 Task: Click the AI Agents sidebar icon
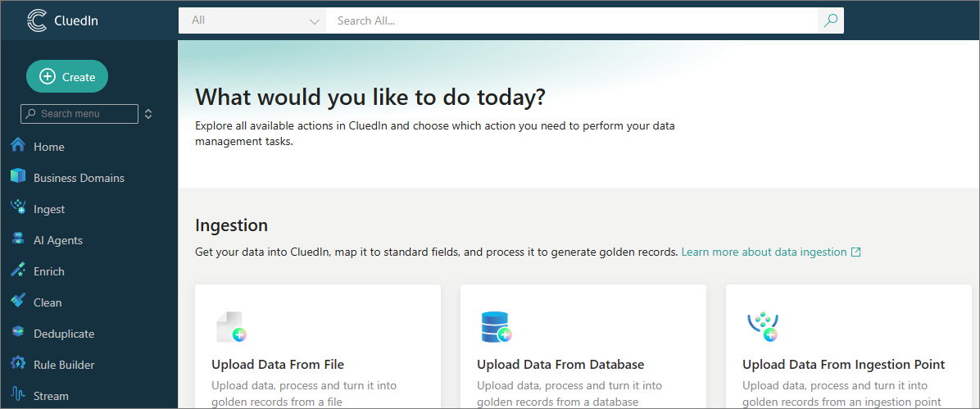tap(18, 239)
